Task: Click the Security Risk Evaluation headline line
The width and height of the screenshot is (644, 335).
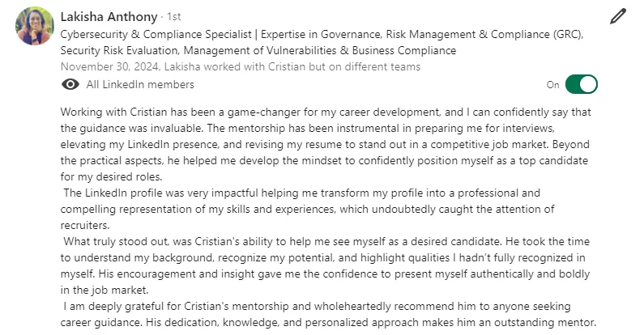Action: tap(258, 50)
